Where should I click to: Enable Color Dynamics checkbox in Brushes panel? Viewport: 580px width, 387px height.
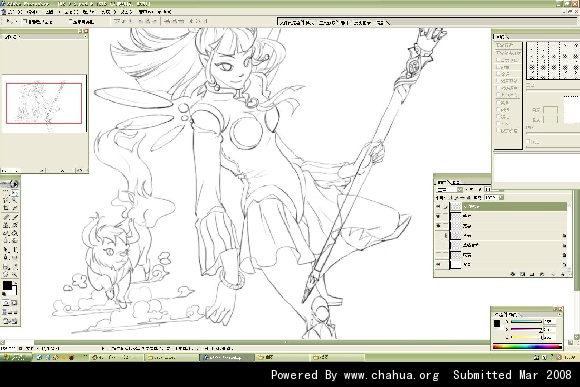point(498,88)
